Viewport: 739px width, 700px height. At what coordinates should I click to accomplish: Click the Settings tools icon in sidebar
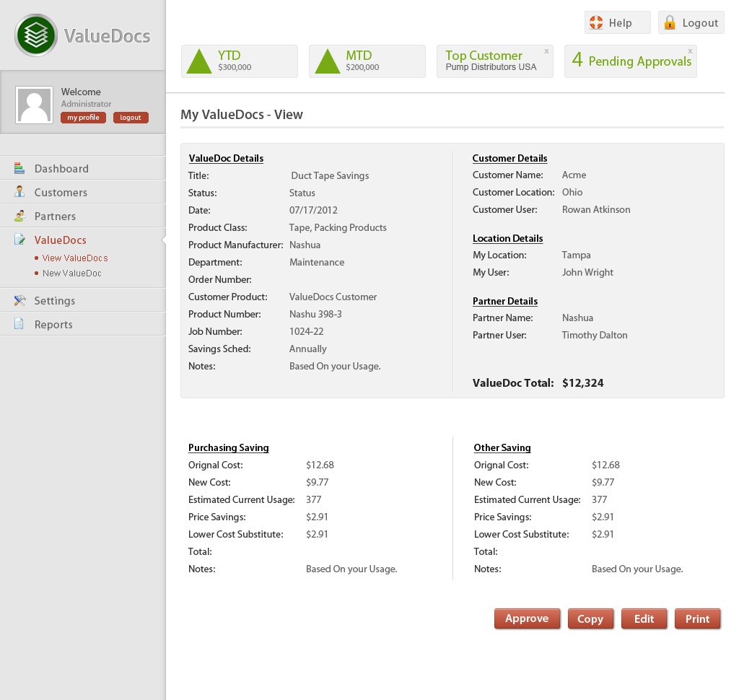(19, 300)
